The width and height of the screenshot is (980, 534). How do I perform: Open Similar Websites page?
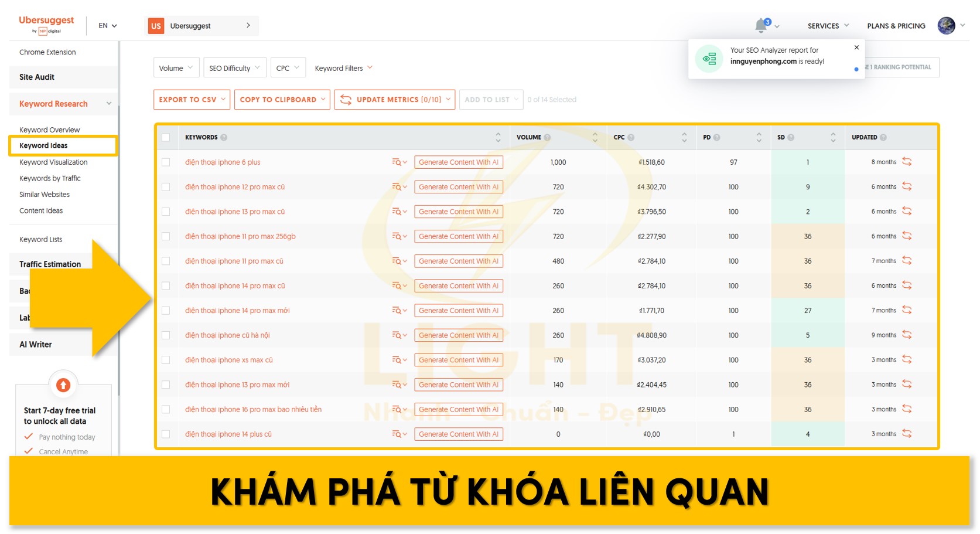[x=45, y=194]
